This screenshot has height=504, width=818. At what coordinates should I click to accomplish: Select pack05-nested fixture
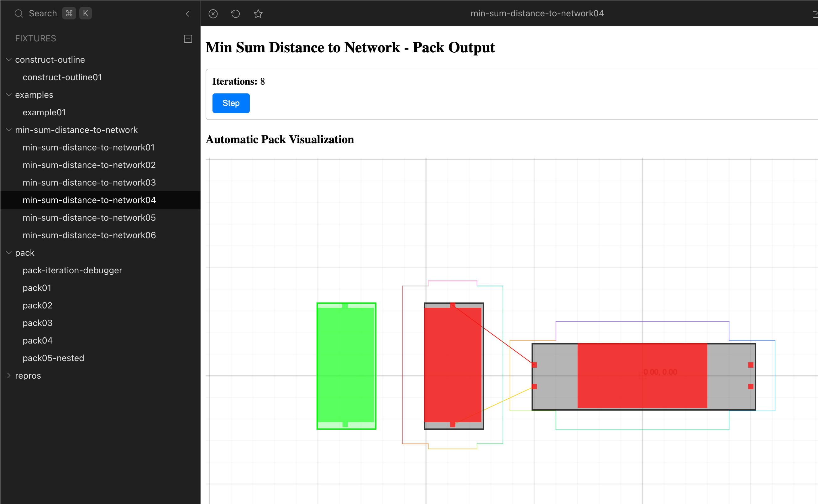point(53,358)
